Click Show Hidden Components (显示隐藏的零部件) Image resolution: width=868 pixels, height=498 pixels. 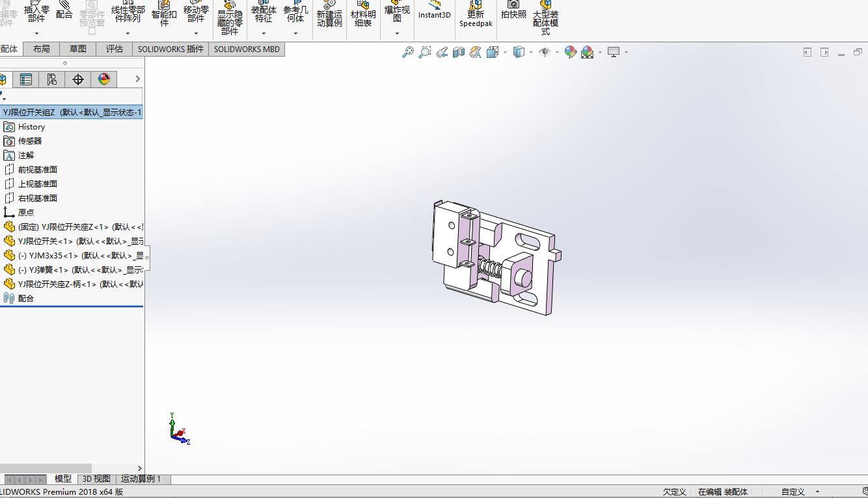point(230,18)
